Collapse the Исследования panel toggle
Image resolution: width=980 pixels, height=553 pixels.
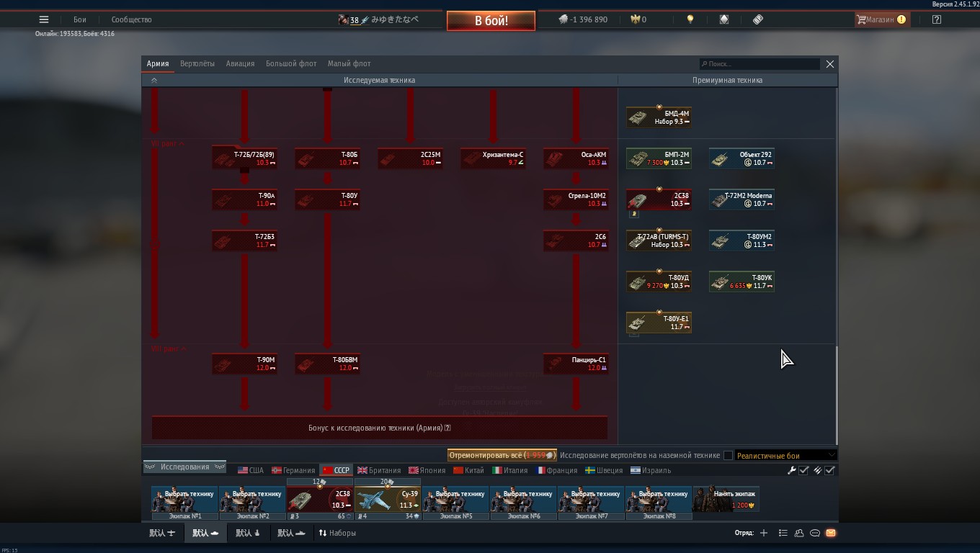tap(184, 467)
